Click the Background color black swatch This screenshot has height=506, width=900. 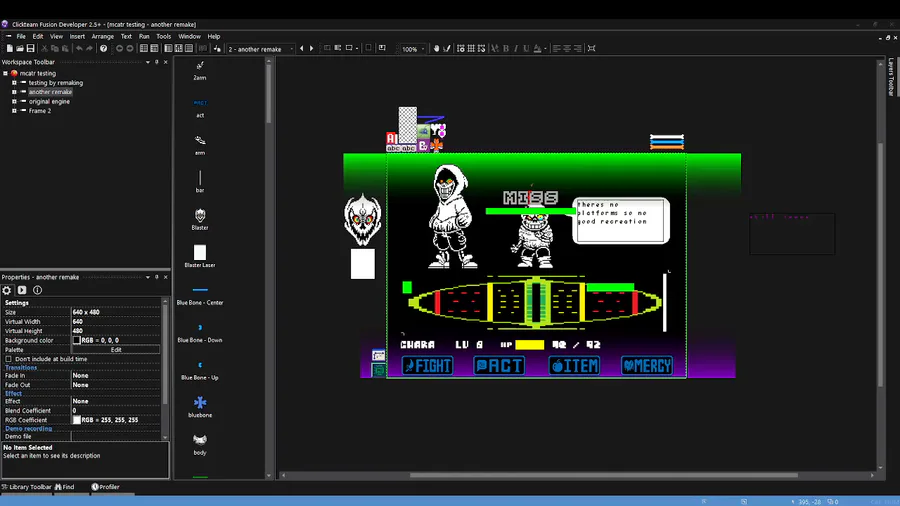[76, 340]
